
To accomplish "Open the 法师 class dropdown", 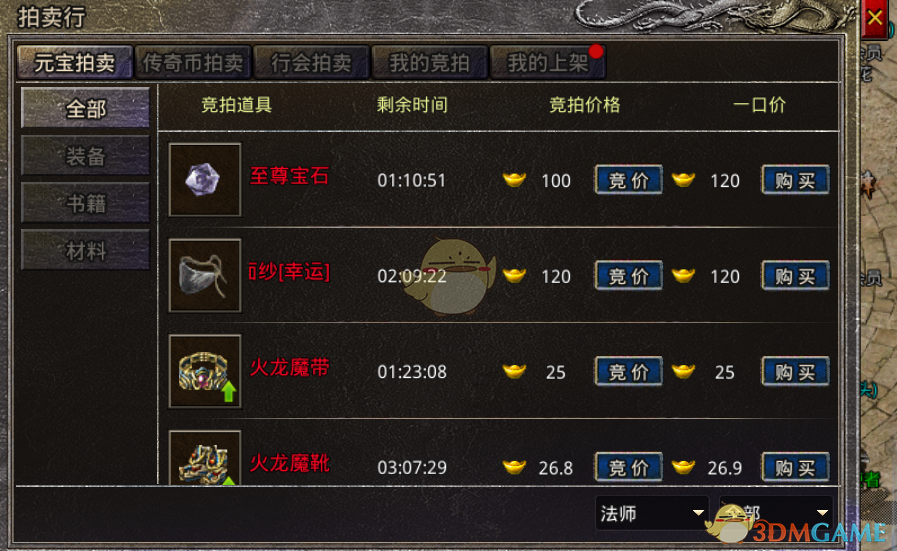I will 652,513.
